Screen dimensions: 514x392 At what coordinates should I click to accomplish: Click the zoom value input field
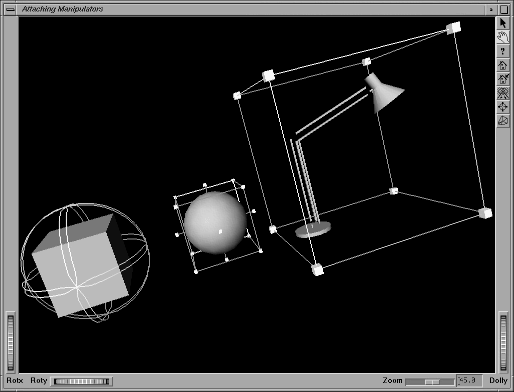click(469, 380)
